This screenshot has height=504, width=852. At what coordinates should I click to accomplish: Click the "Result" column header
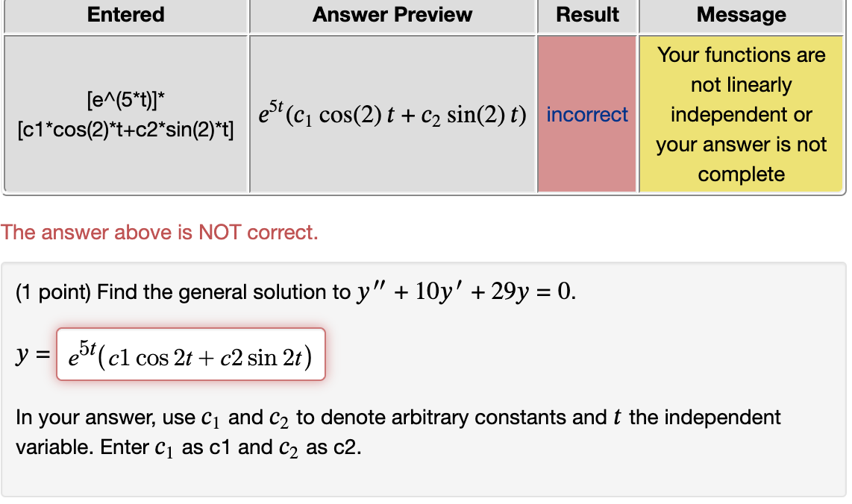586,15
